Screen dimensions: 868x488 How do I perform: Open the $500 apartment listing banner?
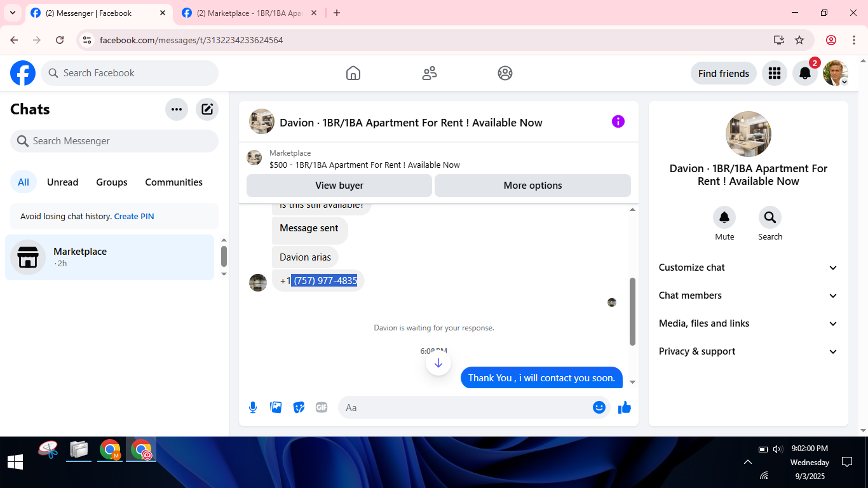pos(438,159)
